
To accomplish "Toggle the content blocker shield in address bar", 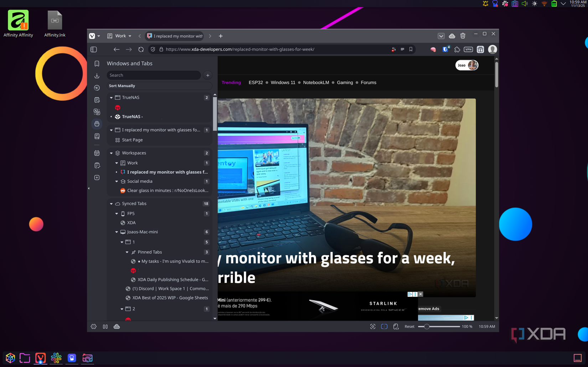I will pyautogui.click(x=153, y=49).
